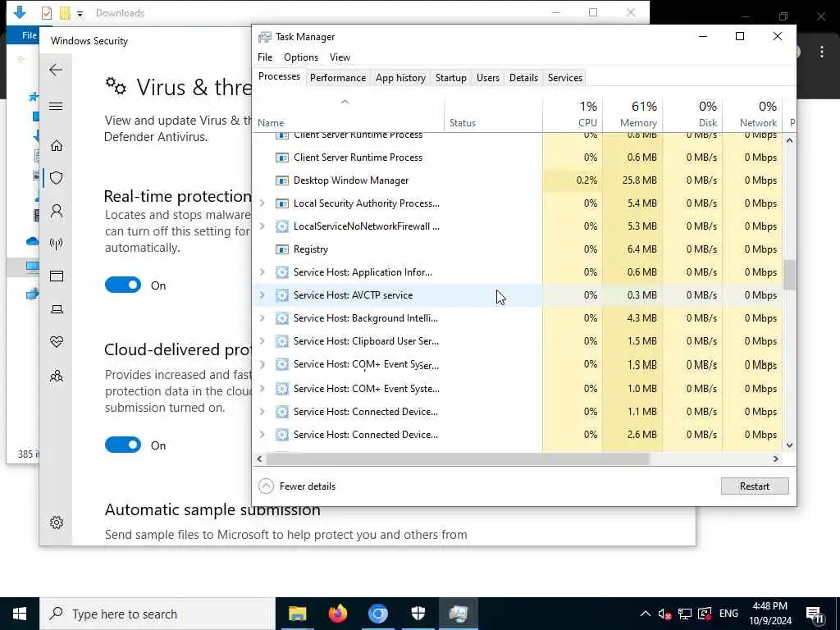Open the notification center icon
The height and width of the screenshot is (630, 840).
pos(815,614)
